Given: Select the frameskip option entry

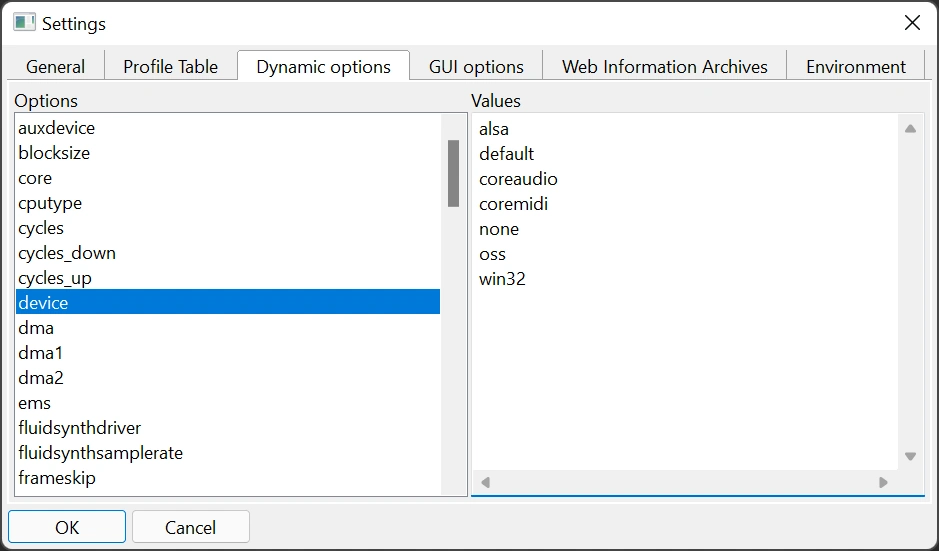Looking at the screenshot, I should (57, 478).
